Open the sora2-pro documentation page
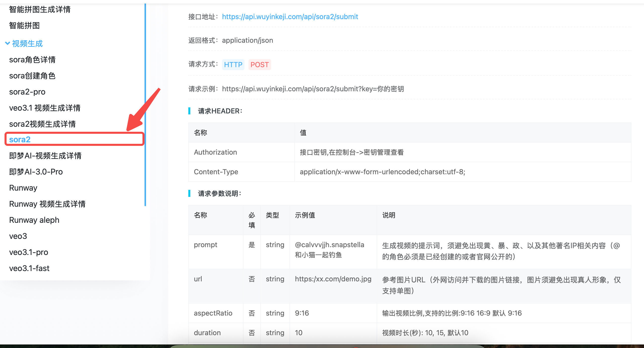 27,92
